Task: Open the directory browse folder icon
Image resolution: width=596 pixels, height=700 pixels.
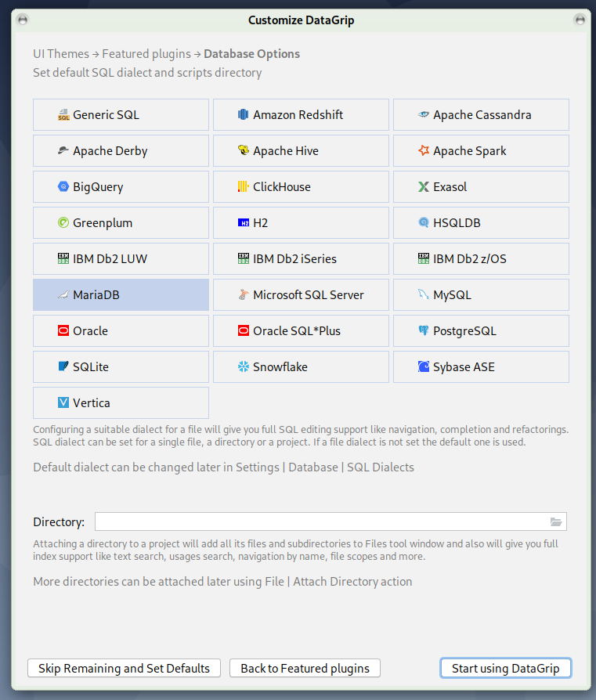Action: 556,522
